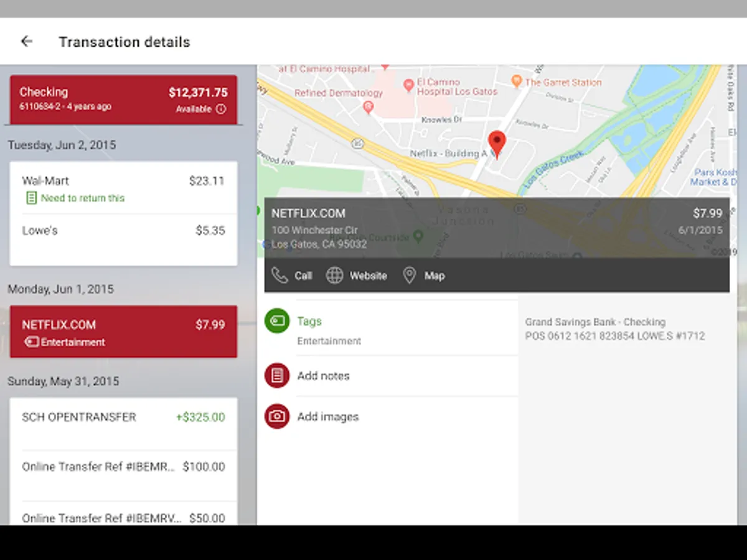Click the red location pin on the map
The image size is (747, 560).
click(497, 145)
